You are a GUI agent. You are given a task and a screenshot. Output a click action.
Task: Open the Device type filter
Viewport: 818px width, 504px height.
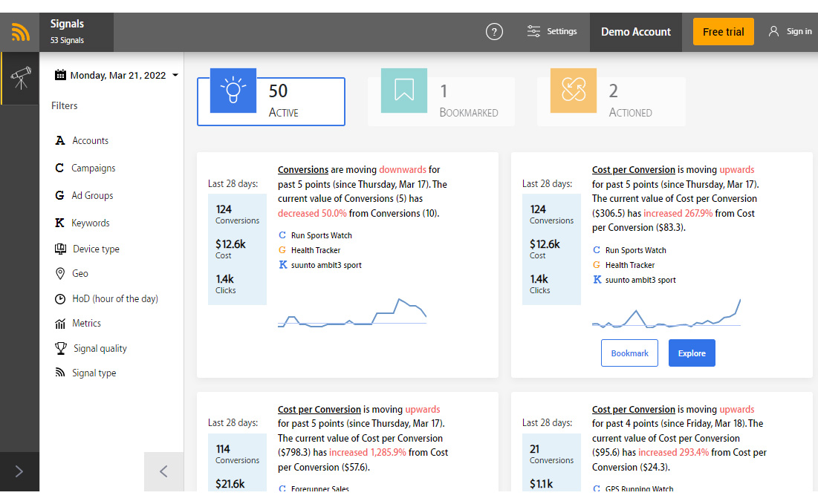(95, 249)
